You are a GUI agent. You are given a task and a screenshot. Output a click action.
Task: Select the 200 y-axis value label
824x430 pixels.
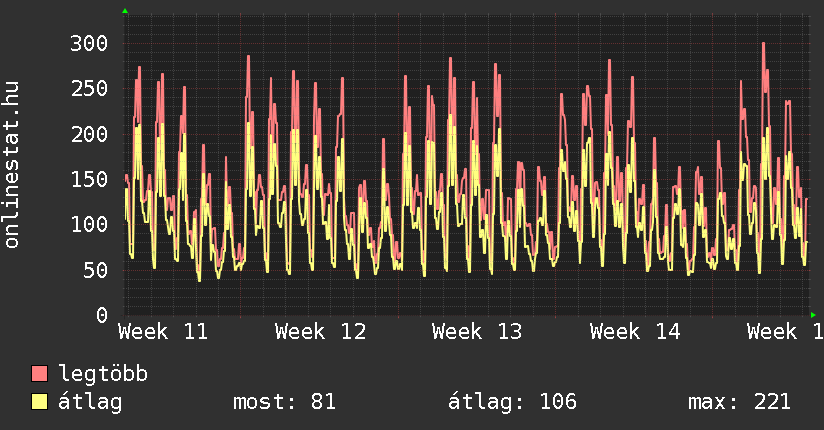(89, 134)
